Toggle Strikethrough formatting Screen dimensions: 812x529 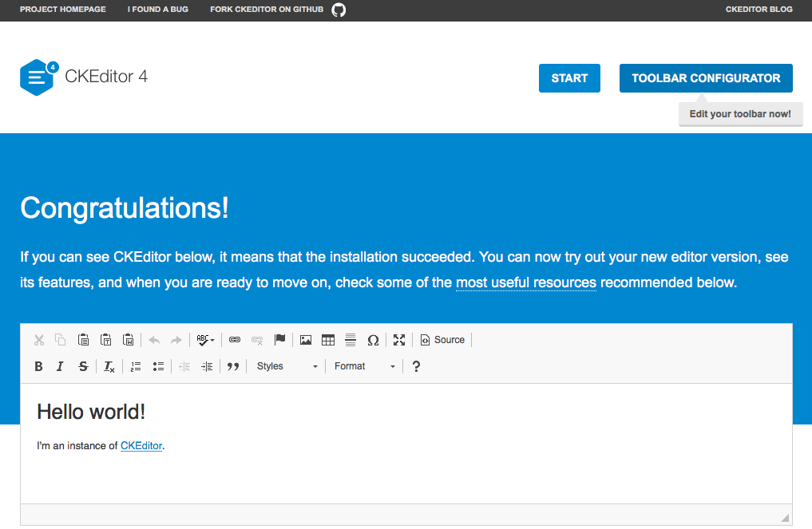(x=83, y=366)
